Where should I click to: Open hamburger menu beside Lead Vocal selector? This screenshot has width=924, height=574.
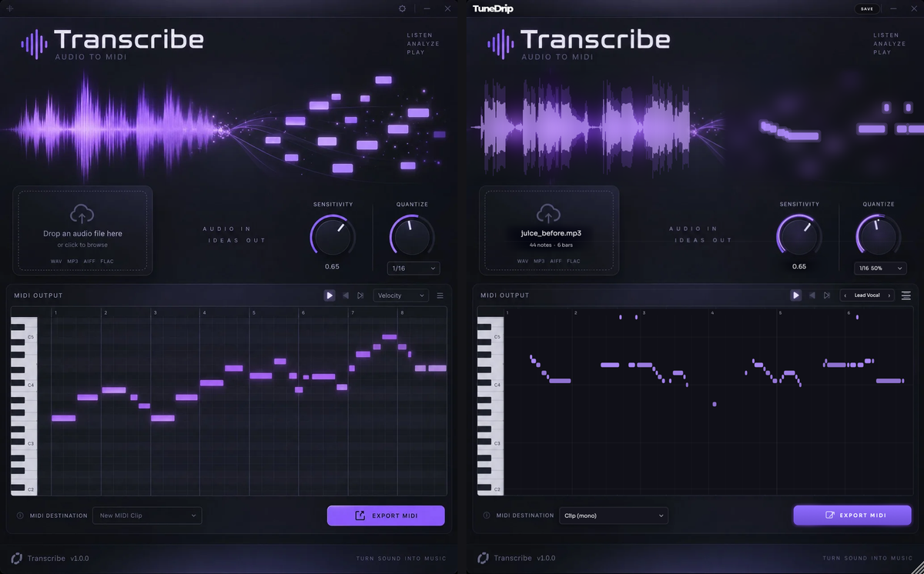coord(906,295)
